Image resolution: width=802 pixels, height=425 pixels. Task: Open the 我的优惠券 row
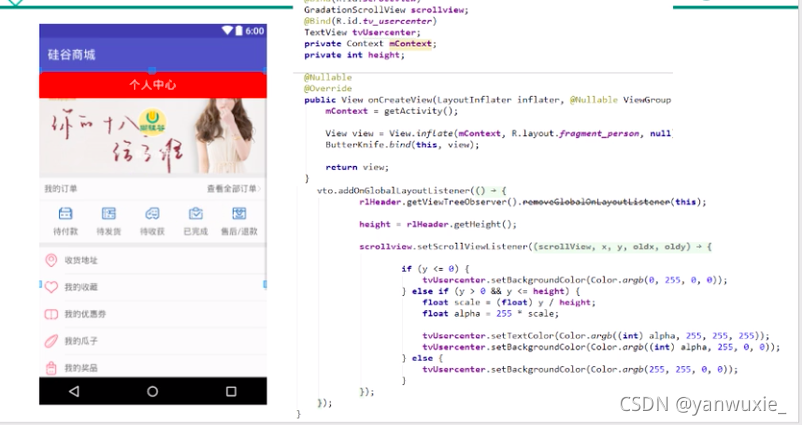153,314
